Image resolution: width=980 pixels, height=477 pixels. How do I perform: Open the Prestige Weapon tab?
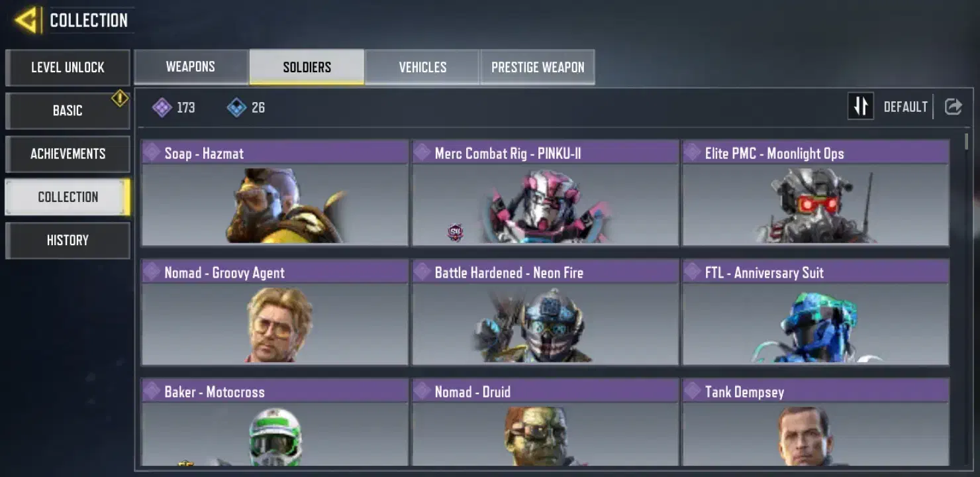538,67
